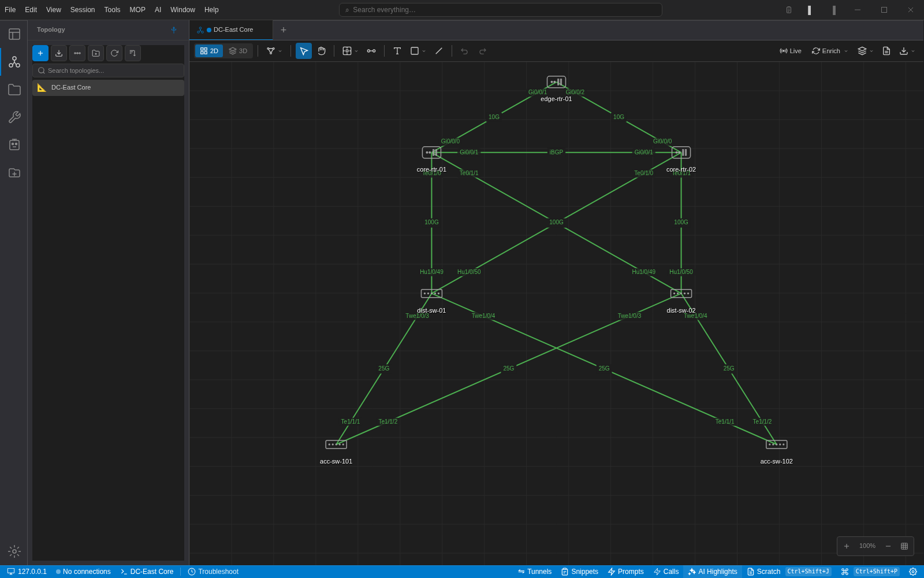Select the DC-East Core tab
924x578 pixels.
tap(231, 30)
